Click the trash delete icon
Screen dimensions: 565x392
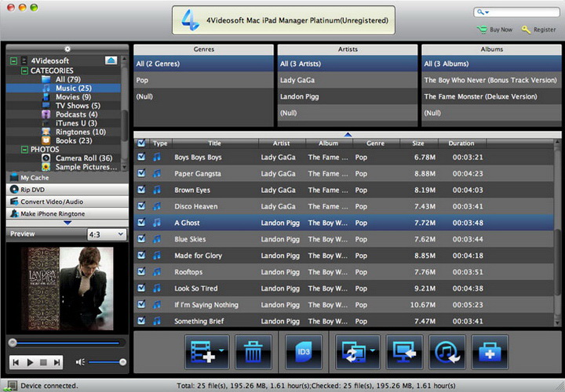(x=253, y=352)
